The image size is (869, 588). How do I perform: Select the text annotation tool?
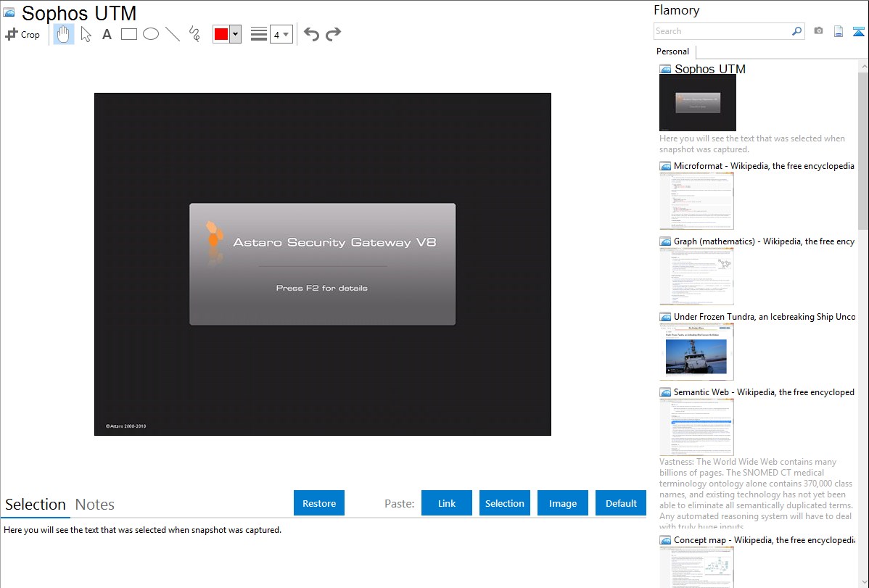click(x=107, y=34)
